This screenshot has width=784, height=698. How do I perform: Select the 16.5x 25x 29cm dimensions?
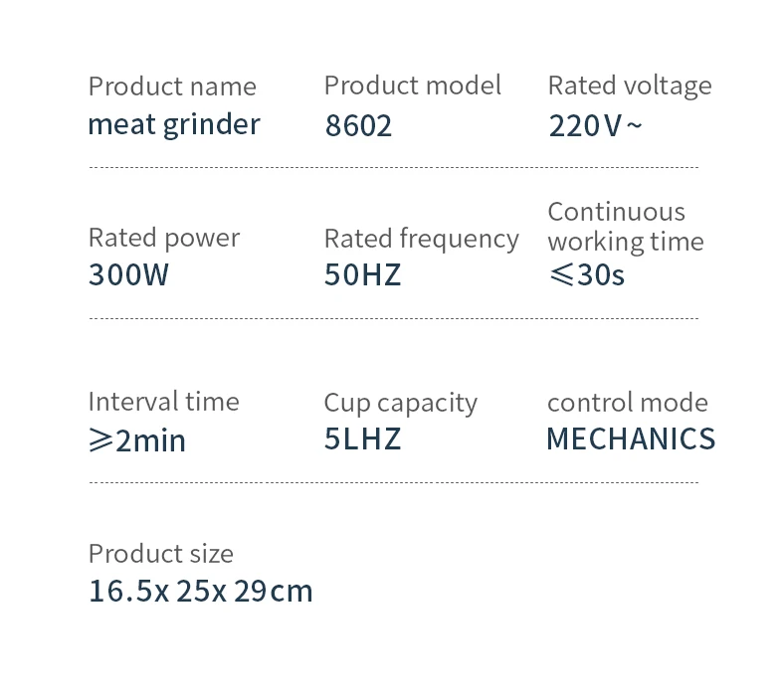pos(200,592)
